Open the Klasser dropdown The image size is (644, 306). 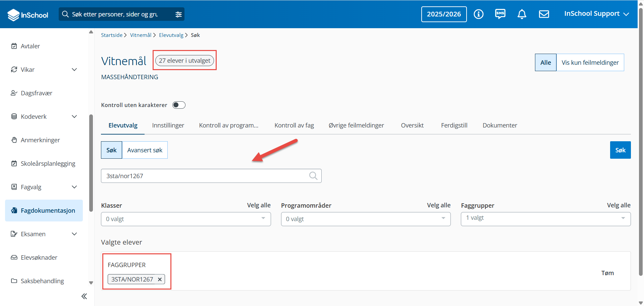186,219
